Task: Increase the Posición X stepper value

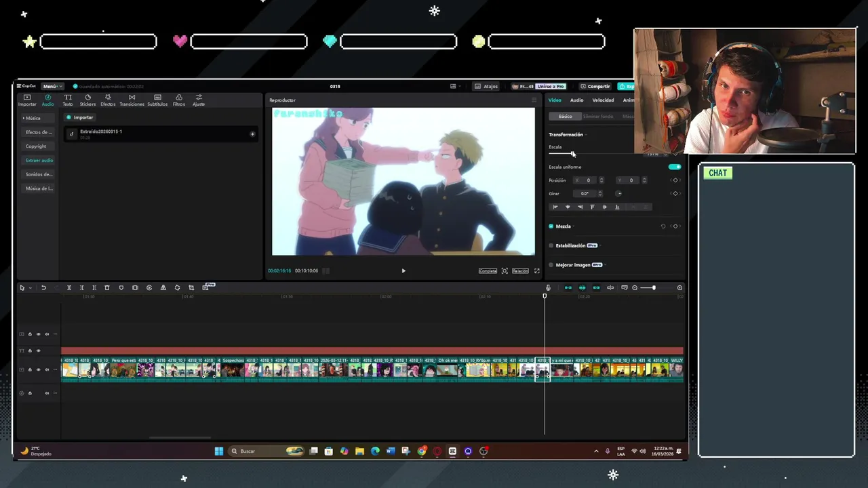Action: [x=600, y=179]
